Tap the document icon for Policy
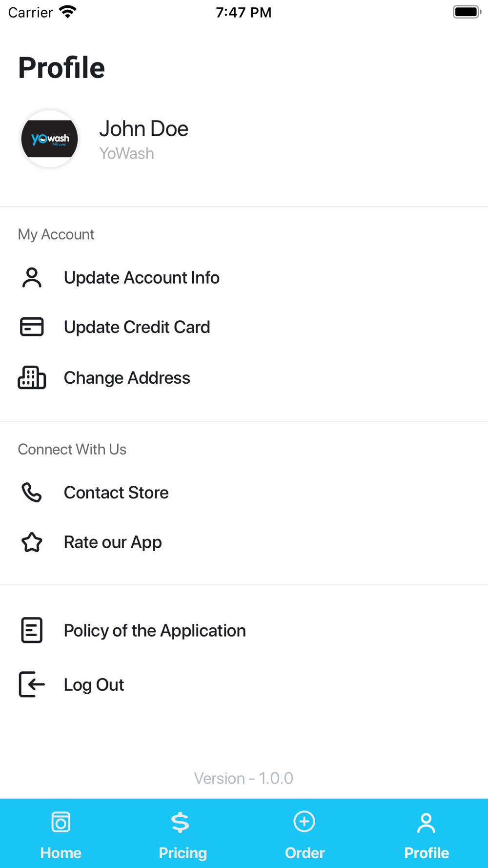The image size is (488, 868). (x=32, y=630)
